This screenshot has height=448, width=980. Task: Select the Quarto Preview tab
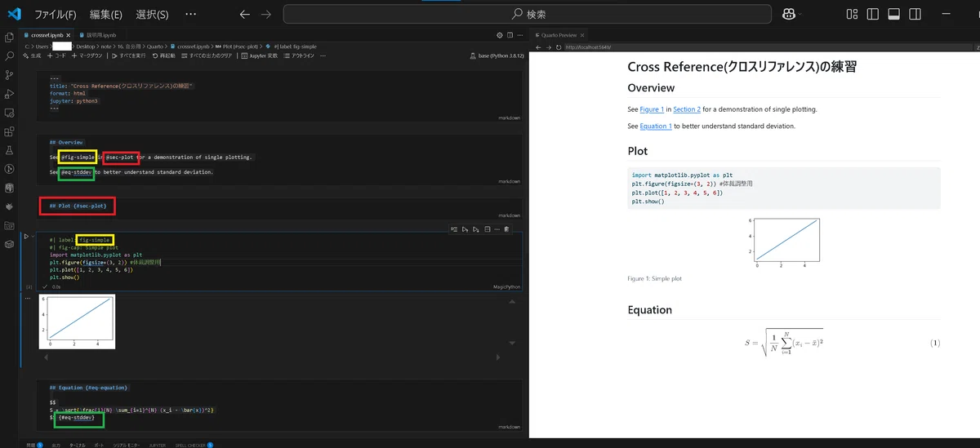pos(559,35)
